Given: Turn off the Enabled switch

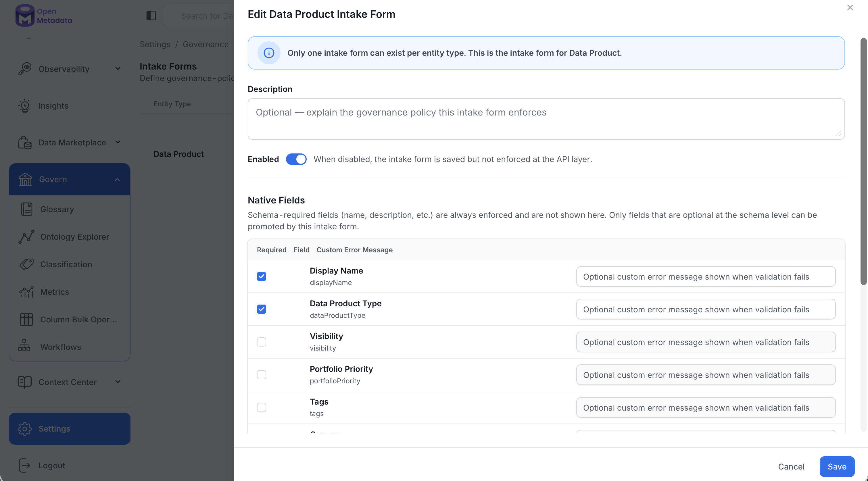Looking at the screenshot, I should click(296, 159).
